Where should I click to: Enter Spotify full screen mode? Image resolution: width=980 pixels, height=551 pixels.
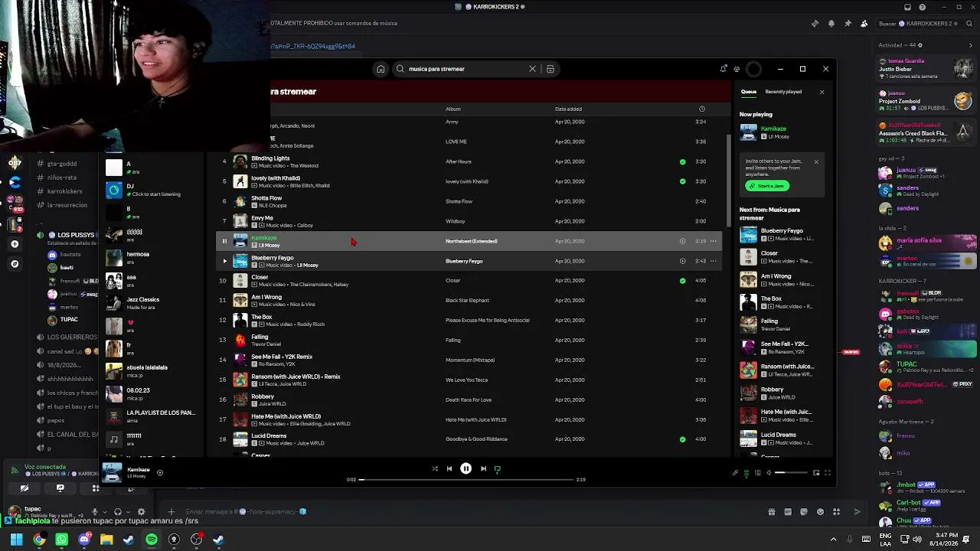pyautogui.click(x=827, y=473)
